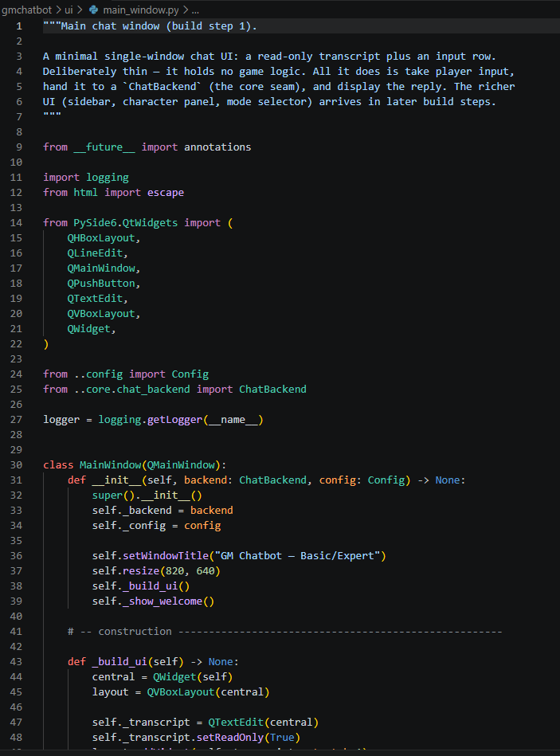Click 'QWidget,' import entry on line 21
The height and width of the screenshot is (756, 560).
click(92, 329)
